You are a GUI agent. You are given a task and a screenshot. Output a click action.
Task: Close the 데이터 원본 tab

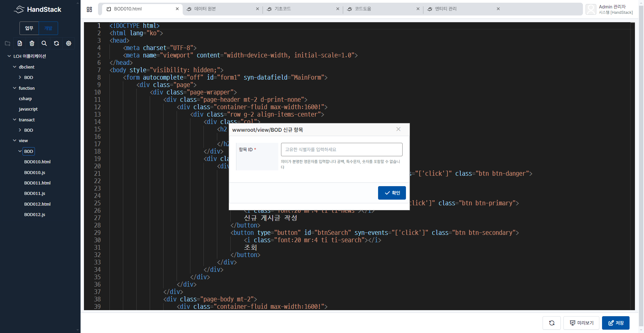pos(258,9)
